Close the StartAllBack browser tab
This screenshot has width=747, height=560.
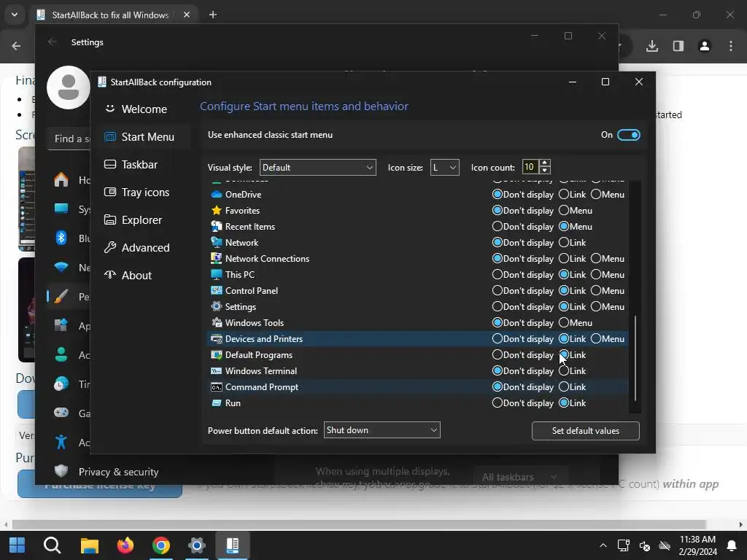pyautogui.click(x=187, y=15)
